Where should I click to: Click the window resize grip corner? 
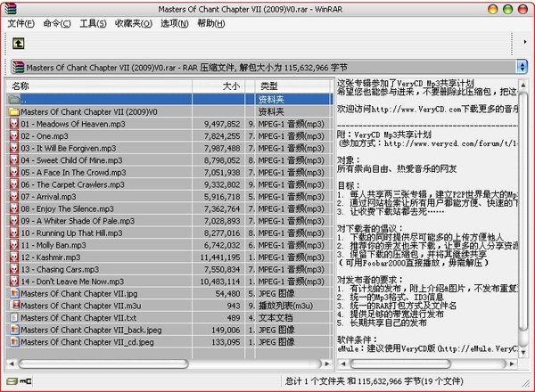[525, 384]
